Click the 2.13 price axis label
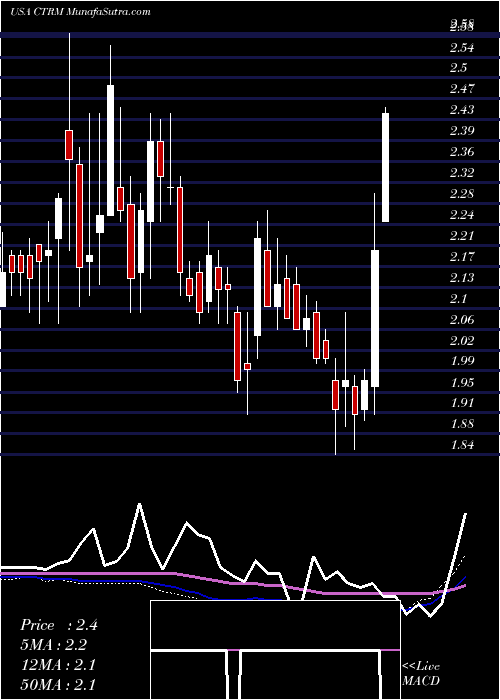The image size is (500, 700). pos(462,278)
